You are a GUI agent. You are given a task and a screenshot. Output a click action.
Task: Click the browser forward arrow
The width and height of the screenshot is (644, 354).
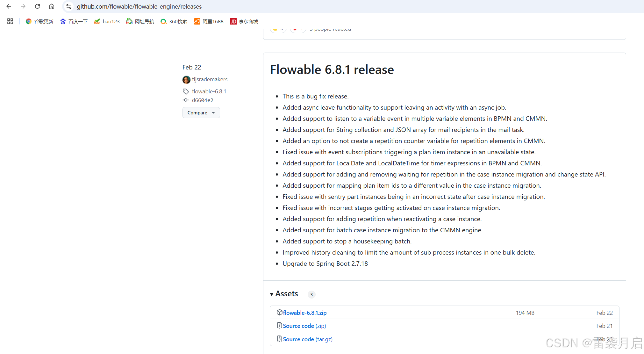pos(23,6)
